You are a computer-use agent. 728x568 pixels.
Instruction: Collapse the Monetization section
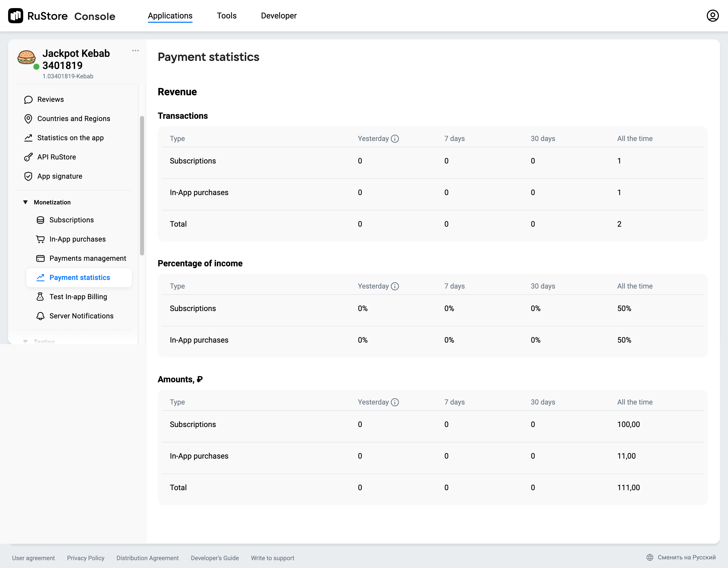25,202
